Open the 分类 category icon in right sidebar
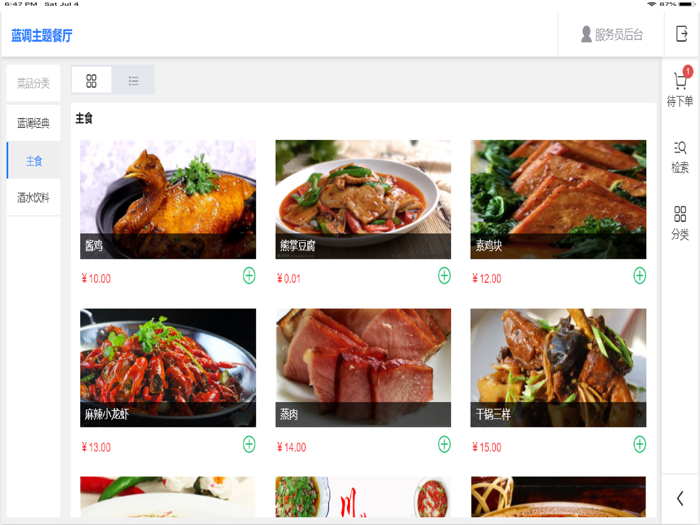 tap(680, 223)
